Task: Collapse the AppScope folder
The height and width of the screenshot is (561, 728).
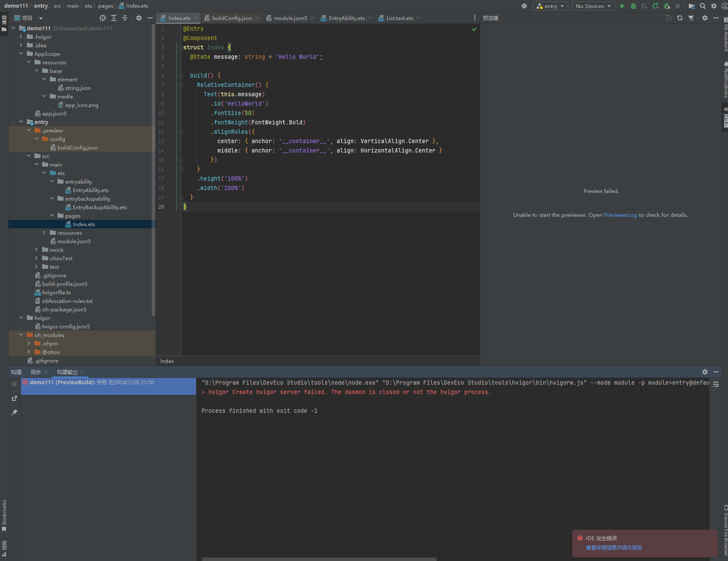Action: [x=21, y=54]
